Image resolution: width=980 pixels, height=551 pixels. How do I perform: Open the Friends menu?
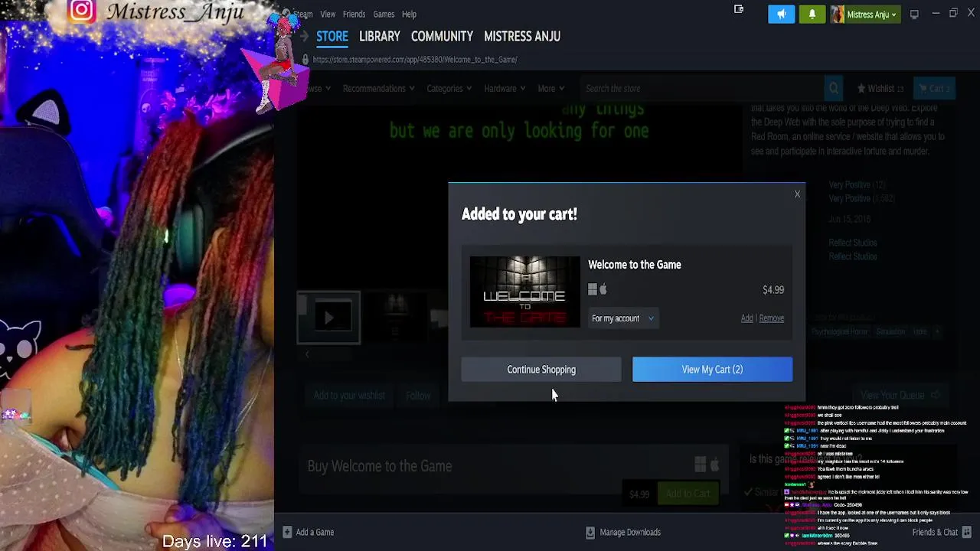pyautogui.click(x=354, y=14)
